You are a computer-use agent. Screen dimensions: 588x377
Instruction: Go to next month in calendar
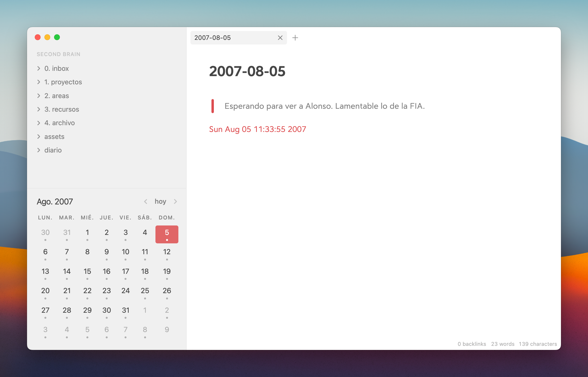point(175,202)
